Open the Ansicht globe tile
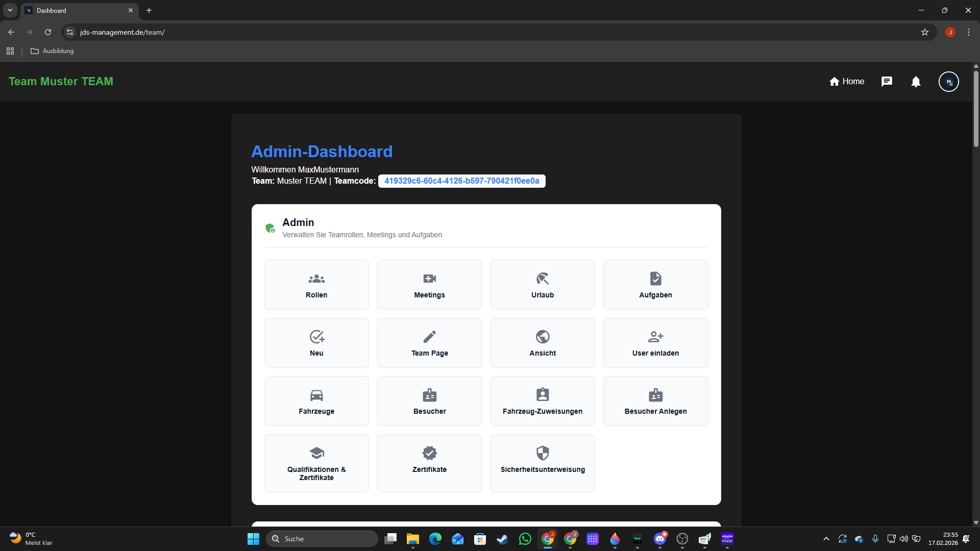The height and width of the screenshot is (551, 980). point(543,343)
